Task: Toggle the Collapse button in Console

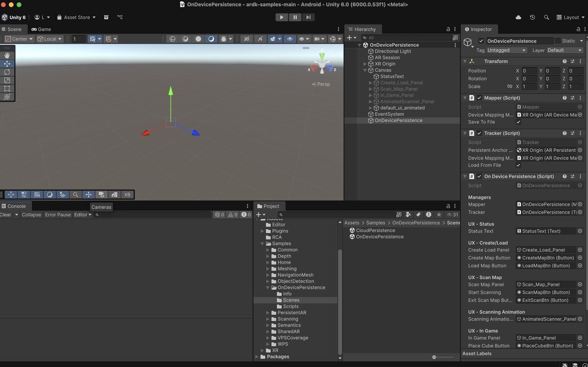Action: pos(31,215)
